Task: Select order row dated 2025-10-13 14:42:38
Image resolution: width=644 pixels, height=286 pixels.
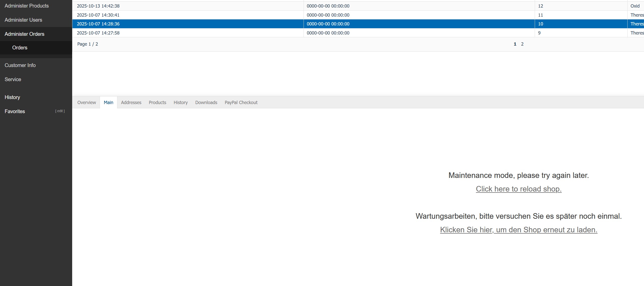Action: coord(98,6)
